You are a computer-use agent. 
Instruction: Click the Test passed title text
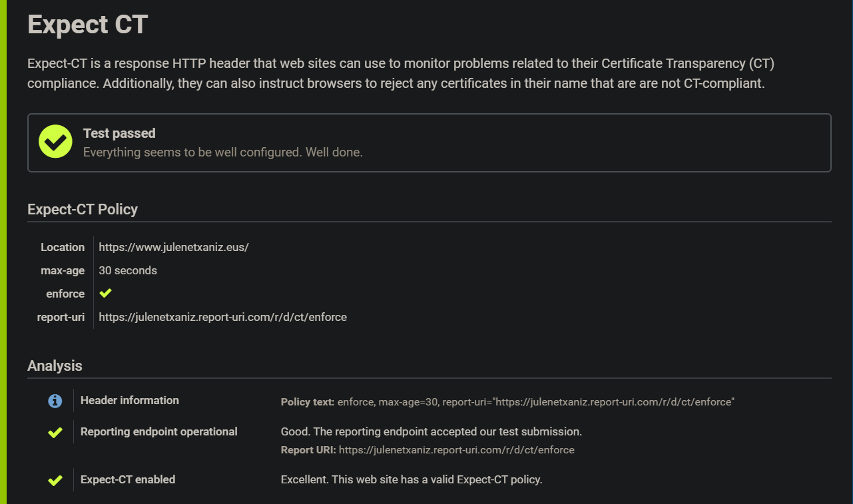coord(119,133)
